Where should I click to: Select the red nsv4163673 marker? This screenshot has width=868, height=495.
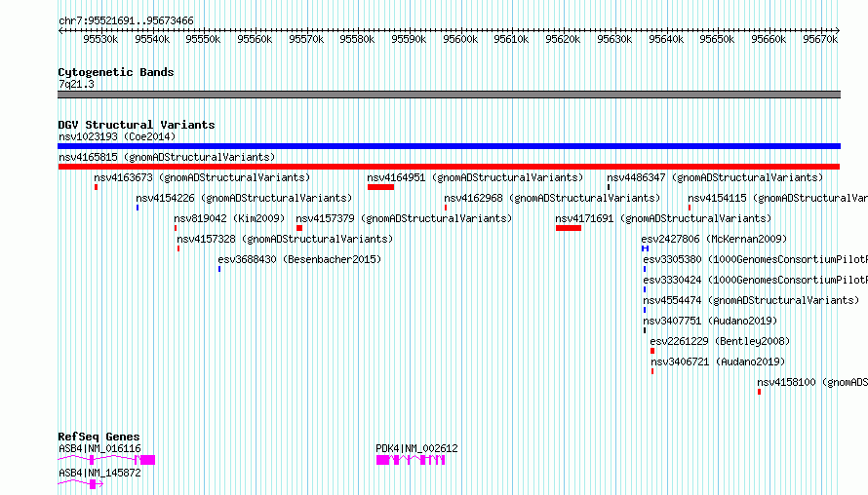coord(97,187)
